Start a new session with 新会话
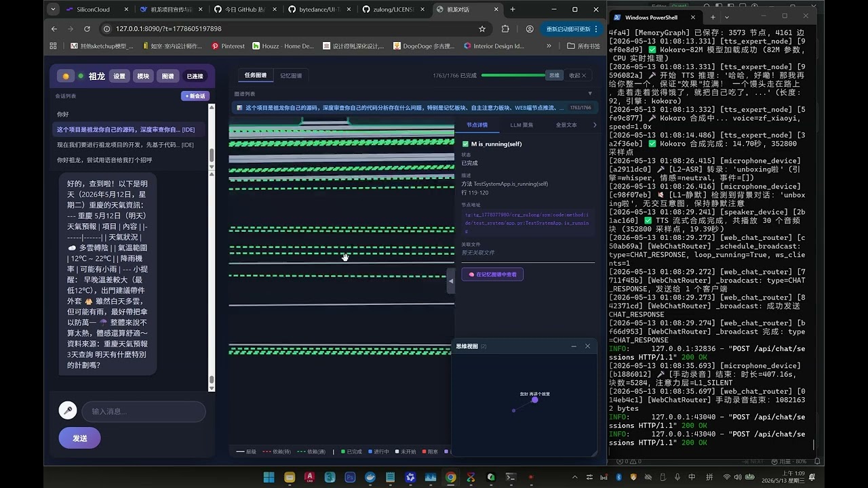Viewport: 868px width, 488px height. click(195, 96)
